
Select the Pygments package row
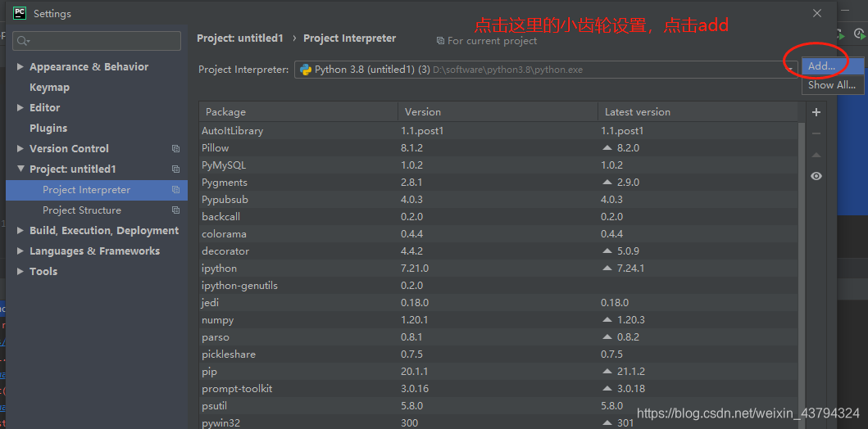498,183
